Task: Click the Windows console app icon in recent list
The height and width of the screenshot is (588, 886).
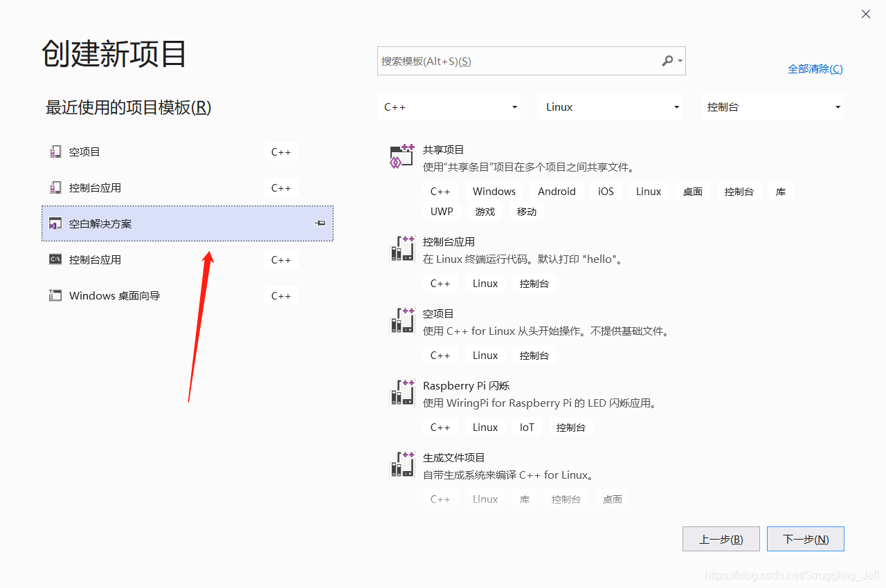Action: 55,259
